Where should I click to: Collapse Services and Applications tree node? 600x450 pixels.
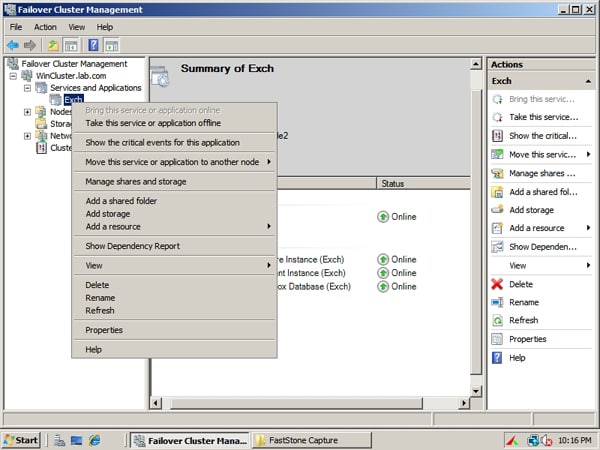[27, 88]
